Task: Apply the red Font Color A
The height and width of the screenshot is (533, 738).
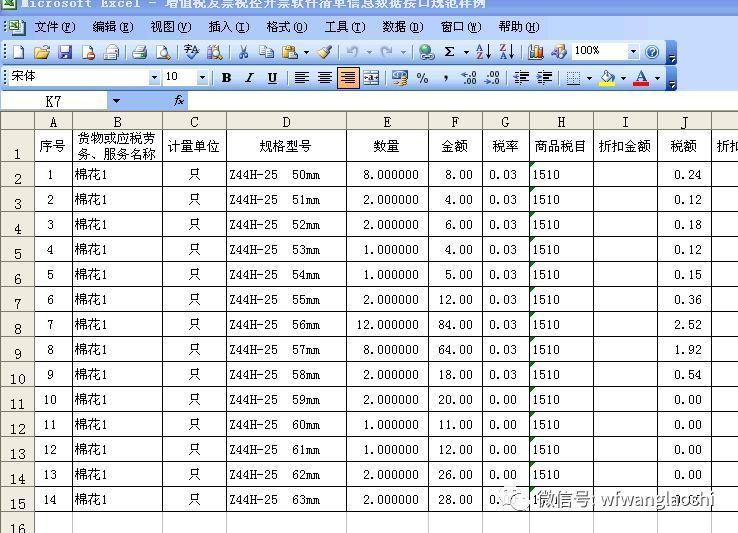Action: (x=641, y=78)
